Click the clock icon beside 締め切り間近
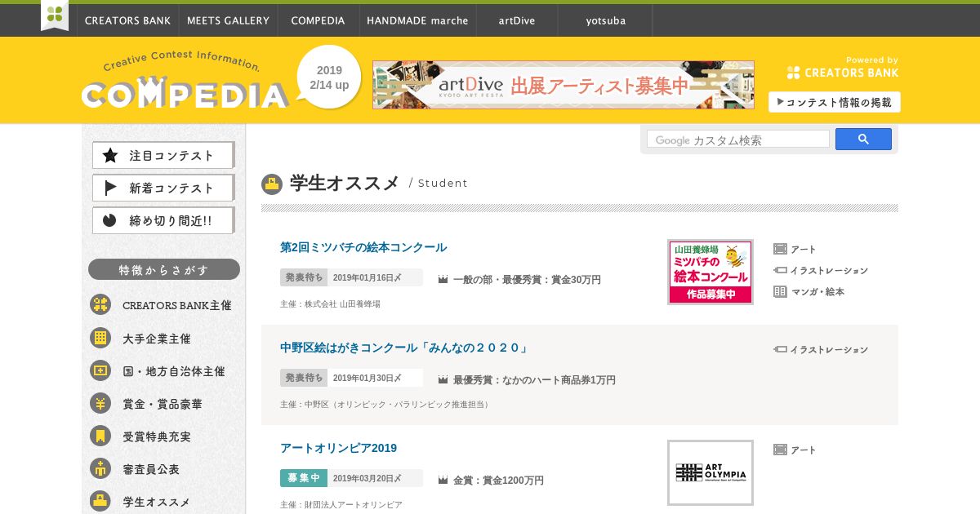Screen dimensions: 980x514 point(110,220)
